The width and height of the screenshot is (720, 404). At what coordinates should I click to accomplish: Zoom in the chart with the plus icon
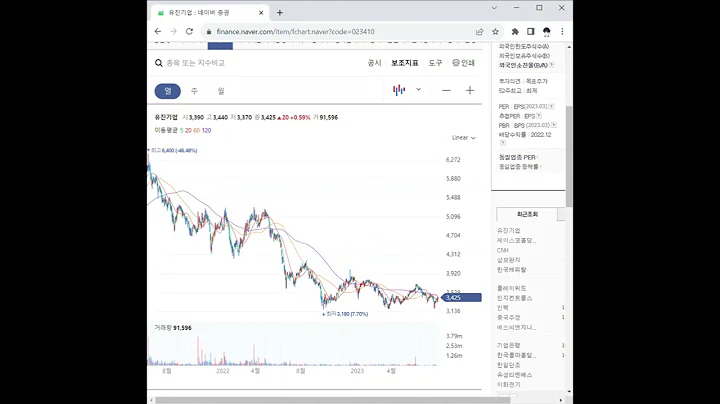point(470,90)
